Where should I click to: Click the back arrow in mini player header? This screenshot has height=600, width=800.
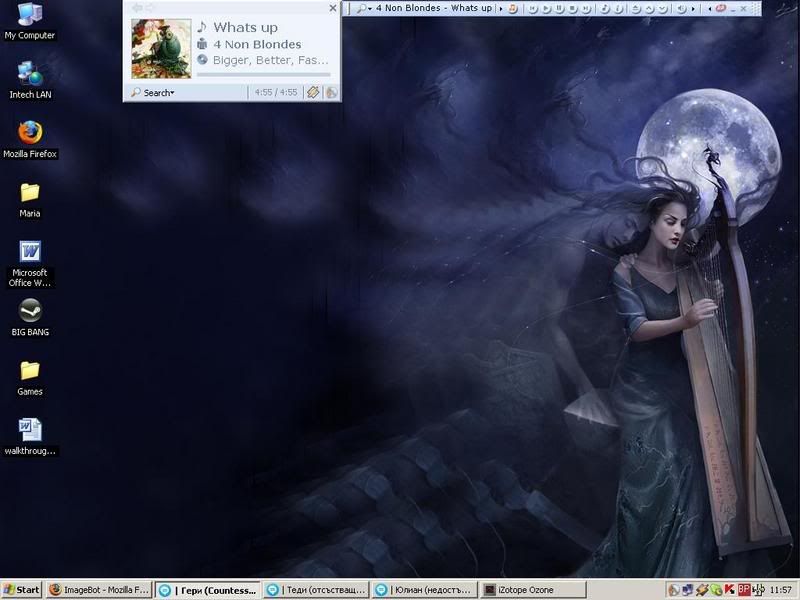(x=137, y=8)
